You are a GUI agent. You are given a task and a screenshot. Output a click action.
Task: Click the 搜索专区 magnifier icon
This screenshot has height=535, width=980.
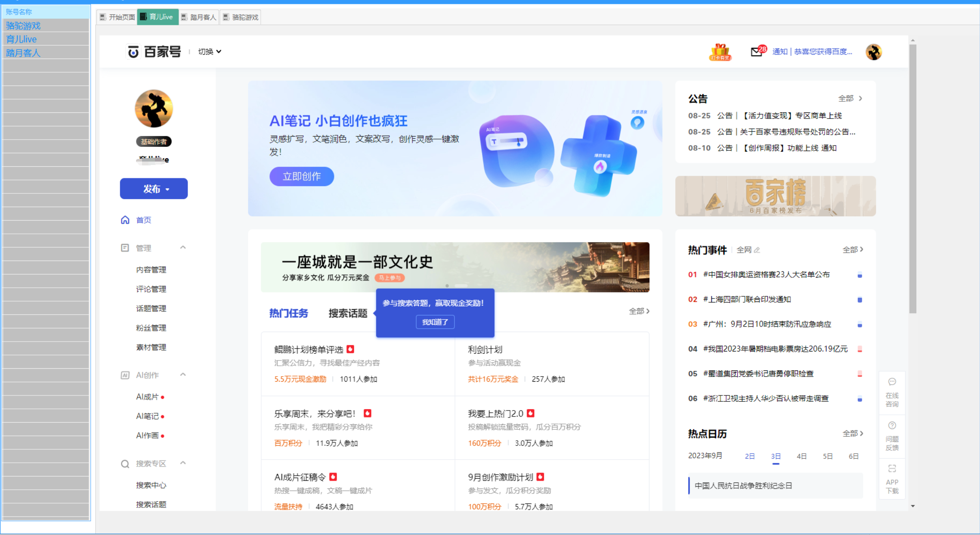(125, 464)
